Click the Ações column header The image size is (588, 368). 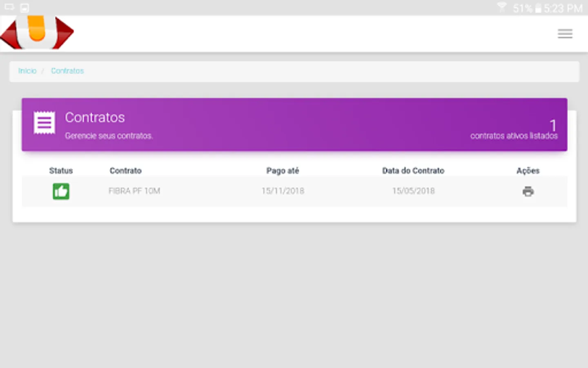(x=528, y=171)
